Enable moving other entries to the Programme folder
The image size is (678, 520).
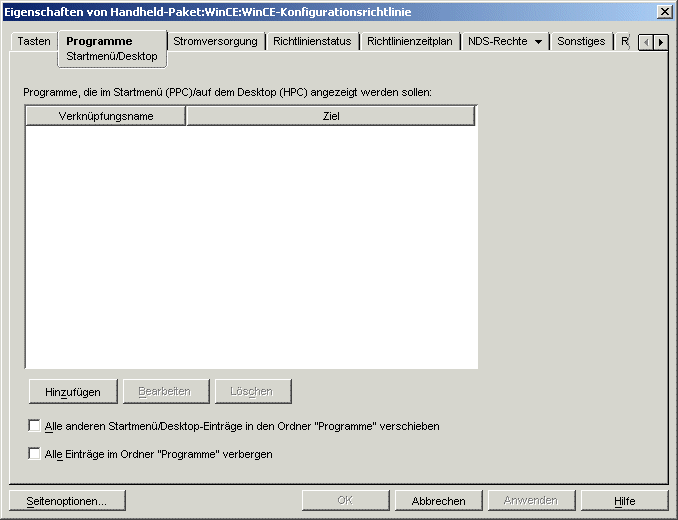(34, 425)
